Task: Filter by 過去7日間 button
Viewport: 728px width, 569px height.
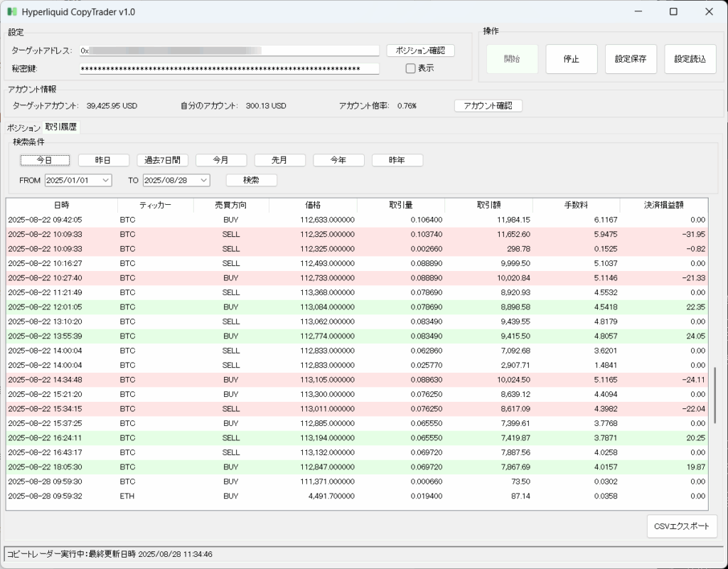Action: tap(163, 160)
